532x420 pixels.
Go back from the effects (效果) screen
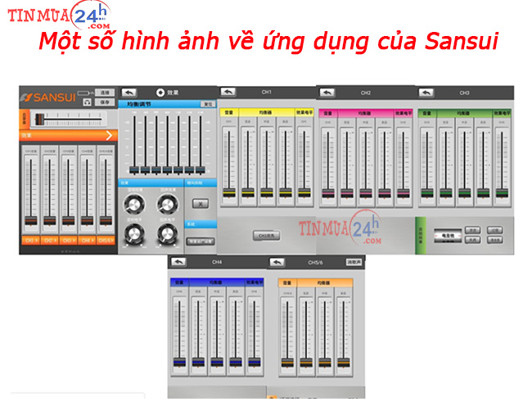(x=129, y=93)
